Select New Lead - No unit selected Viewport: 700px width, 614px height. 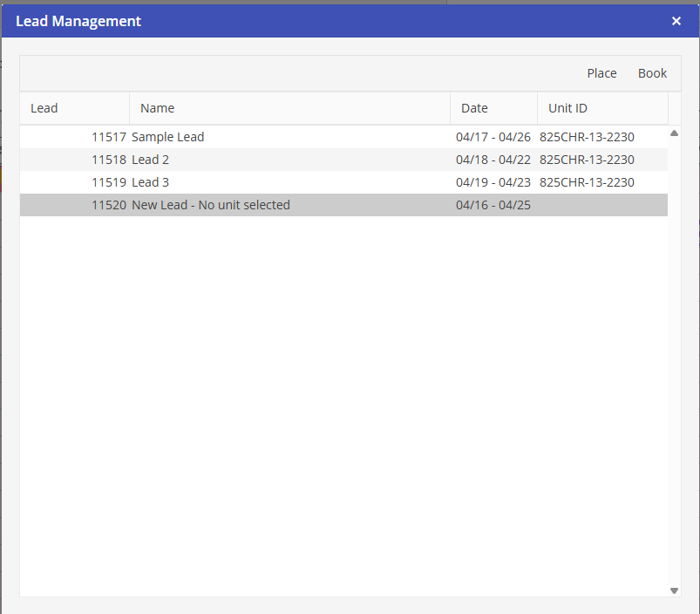[x=211, y=205]
